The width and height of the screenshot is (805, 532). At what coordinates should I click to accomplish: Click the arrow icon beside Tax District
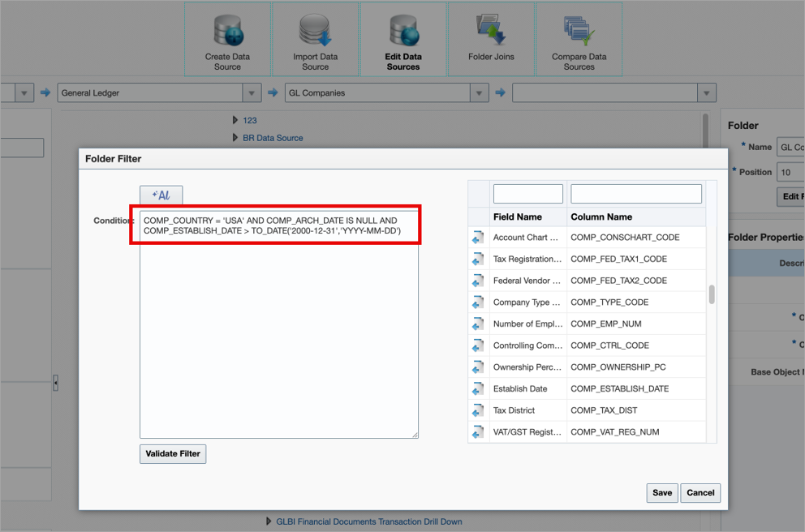pos(478,410)
